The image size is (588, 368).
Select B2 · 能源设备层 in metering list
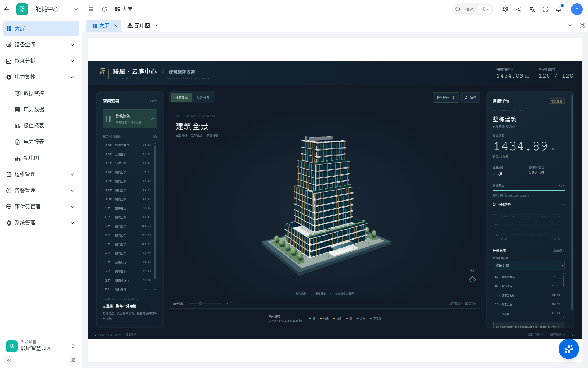pos(527,277)
